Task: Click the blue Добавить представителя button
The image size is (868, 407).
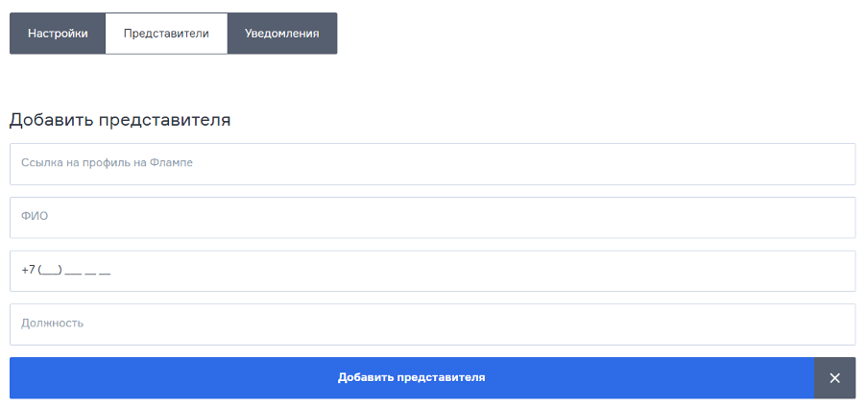Action: (411, 378)
